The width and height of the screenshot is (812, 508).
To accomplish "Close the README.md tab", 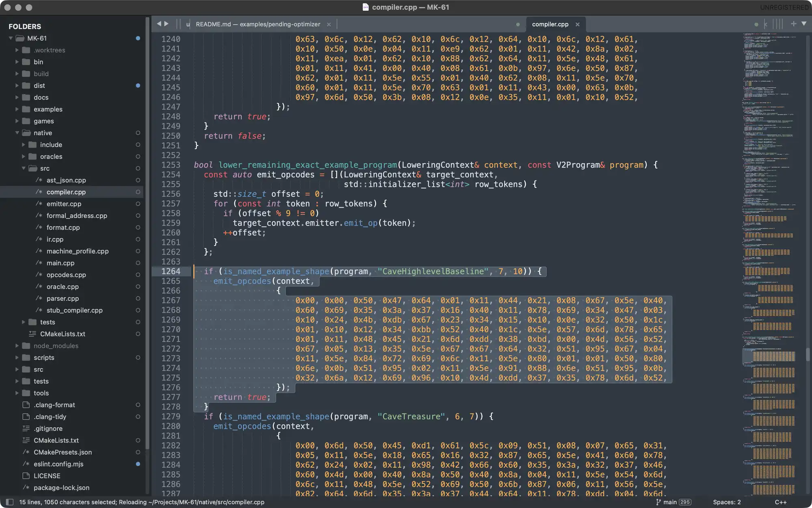I will pos(329,24).
